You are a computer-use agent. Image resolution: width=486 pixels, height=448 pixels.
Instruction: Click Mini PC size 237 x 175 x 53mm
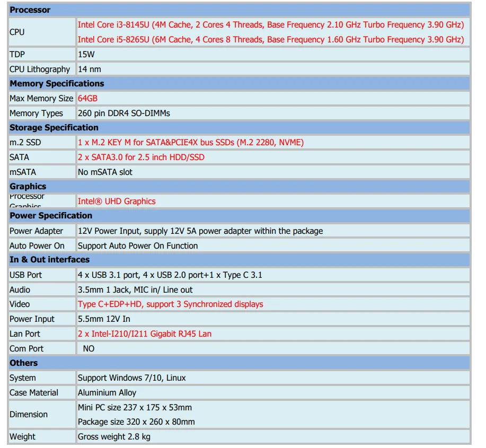pos(135,408)
